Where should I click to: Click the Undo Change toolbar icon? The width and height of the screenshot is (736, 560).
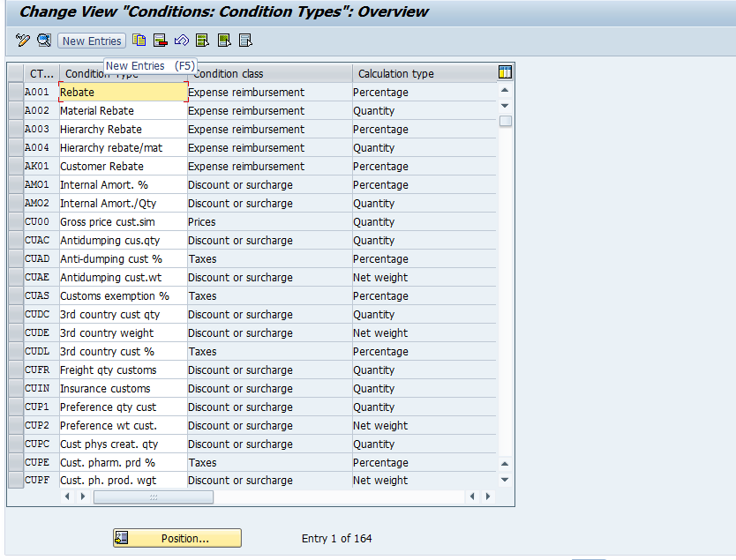click(182, 41)
